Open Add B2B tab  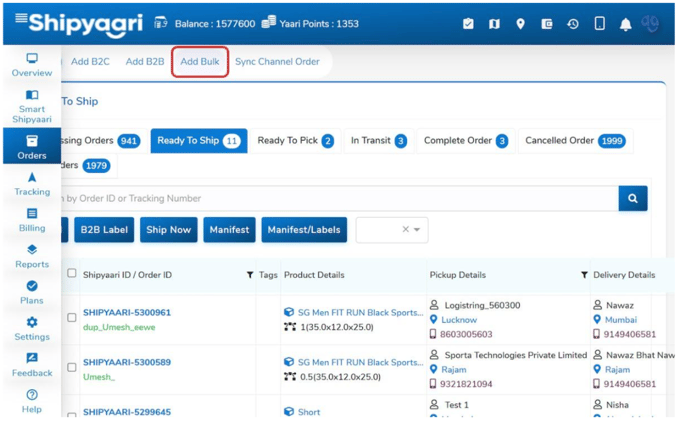145,62
